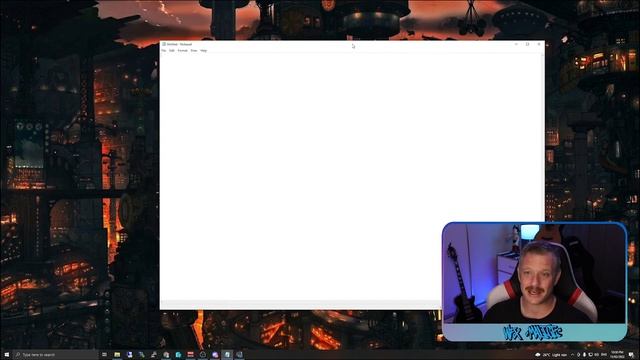Open the Format menu in Notepad
640x360 pixels.
pos(182,51)
